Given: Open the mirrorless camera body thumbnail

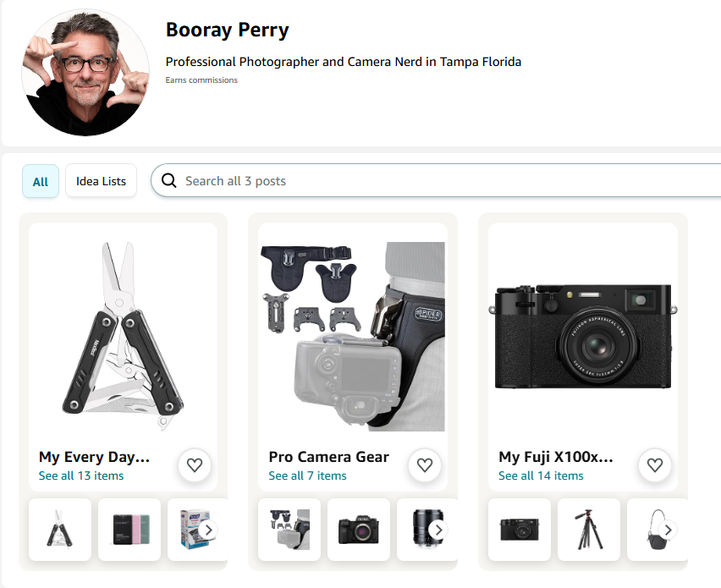Looking at the screenshot, I should click(359, 530).
